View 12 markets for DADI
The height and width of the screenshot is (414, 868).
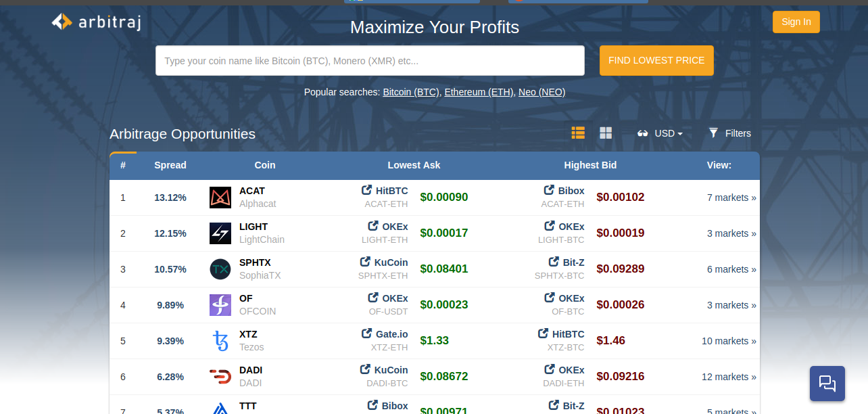pos(729,377)
